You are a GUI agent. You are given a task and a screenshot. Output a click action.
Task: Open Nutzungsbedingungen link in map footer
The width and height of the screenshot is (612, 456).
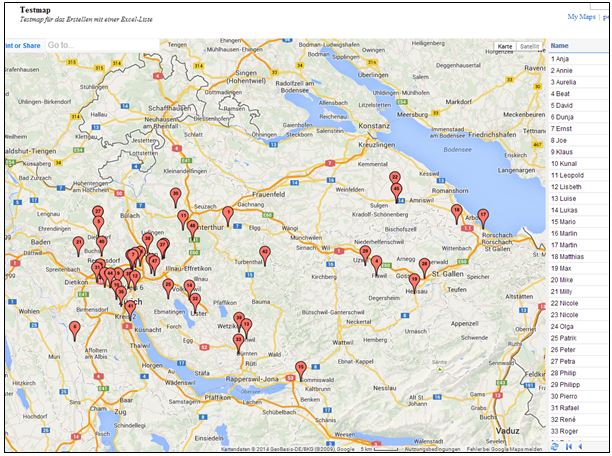click(434, 449)
